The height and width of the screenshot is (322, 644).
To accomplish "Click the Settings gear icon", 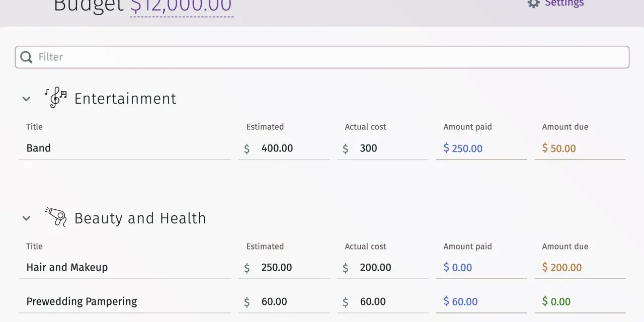I will 533,3.
